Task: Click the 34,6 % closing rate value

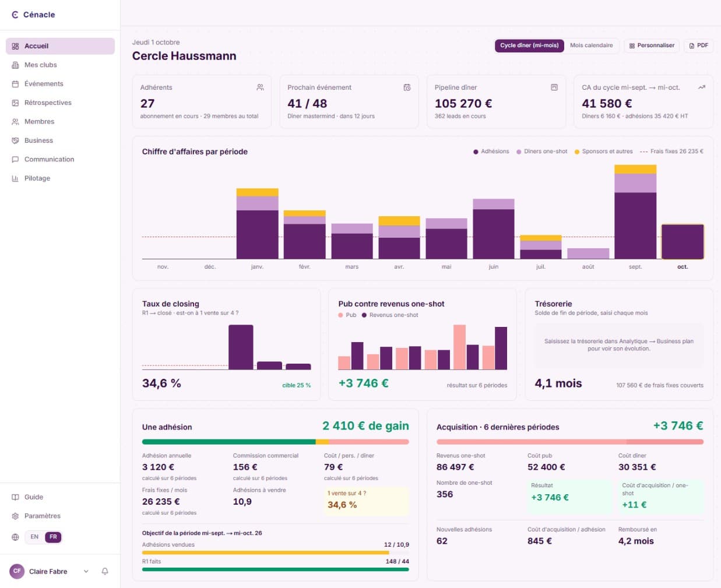Action: click(x=161, y=383)
